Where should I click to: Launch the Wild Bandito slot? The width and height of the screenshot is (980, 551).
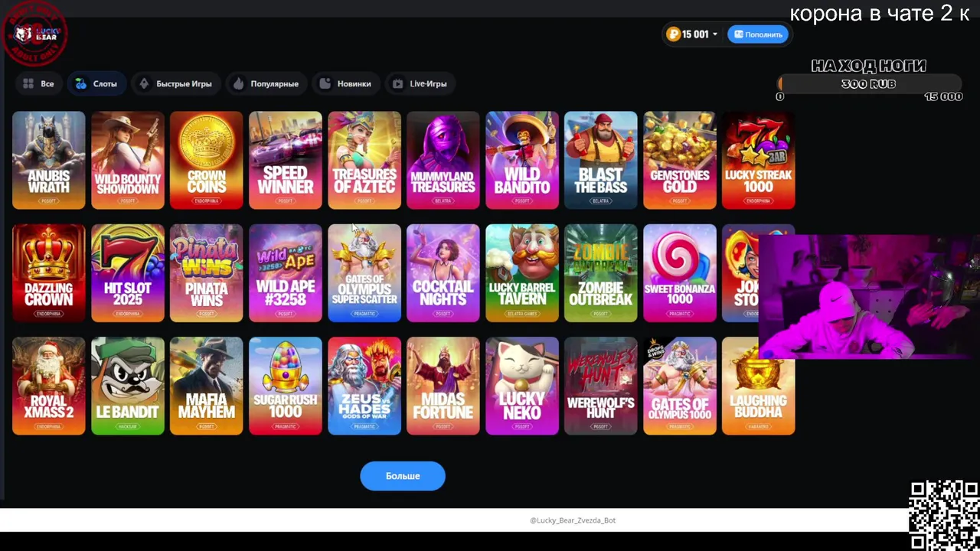[x=522, y=160]
